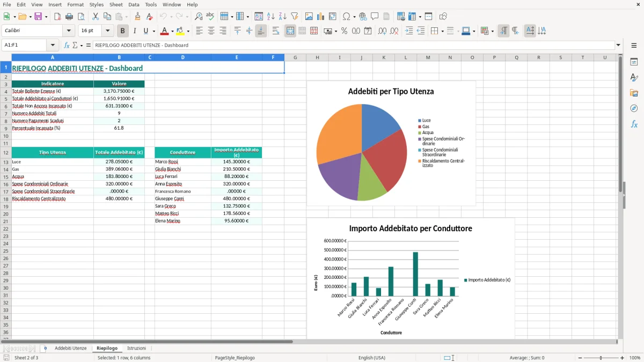This screenshot has height=362, width=644.
Task: Toggle Print Preview
Action: 81,17
